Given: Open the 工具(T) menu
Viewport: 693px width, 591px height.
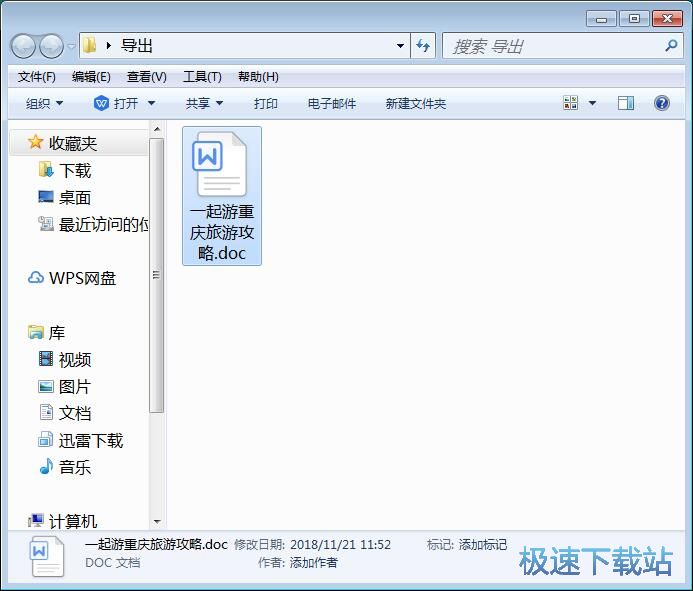Looking at the screenshot, I should tap(202, 77).
